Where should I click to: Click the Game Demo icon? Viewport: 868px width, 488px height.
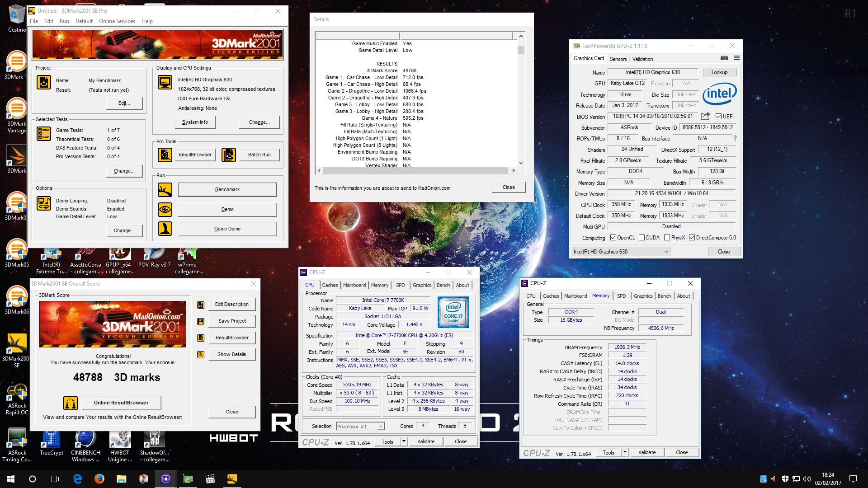[x=165, y=229]
